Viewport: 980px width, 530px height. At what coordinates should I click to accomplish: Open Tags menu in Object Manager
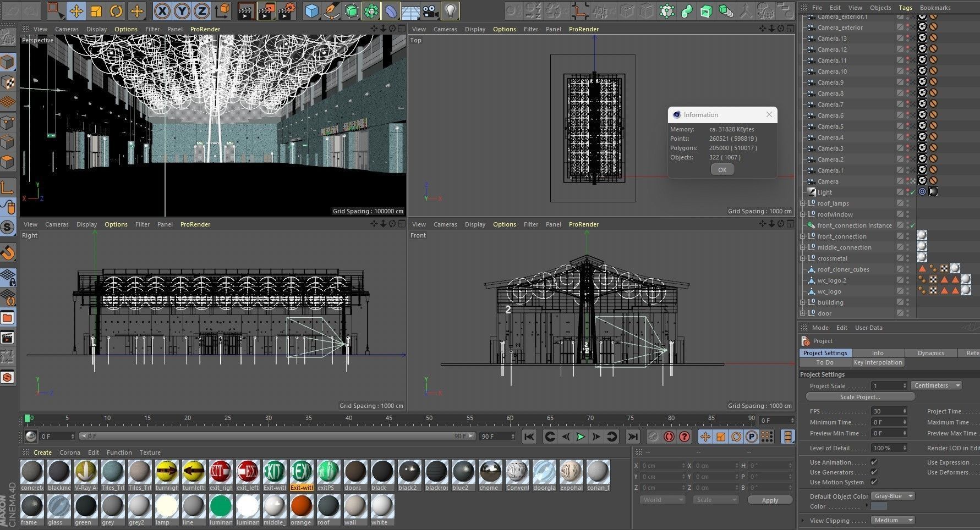(905, 8)
